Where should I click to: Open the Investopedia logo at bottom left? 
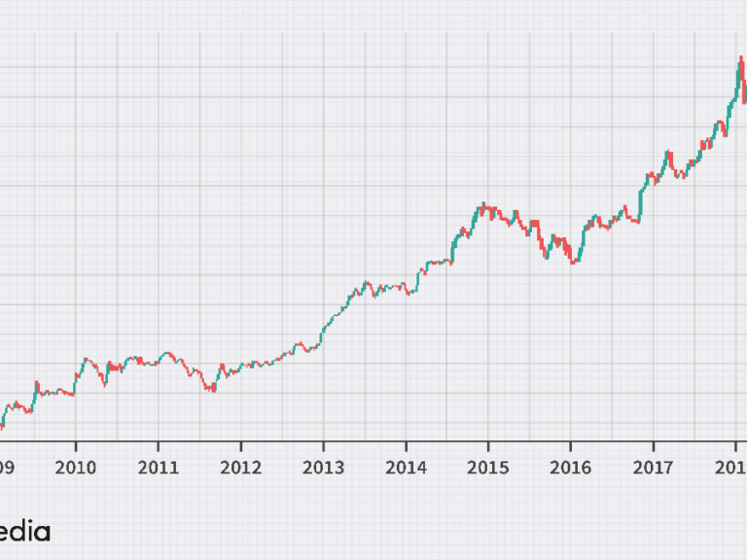coord(24,532)
